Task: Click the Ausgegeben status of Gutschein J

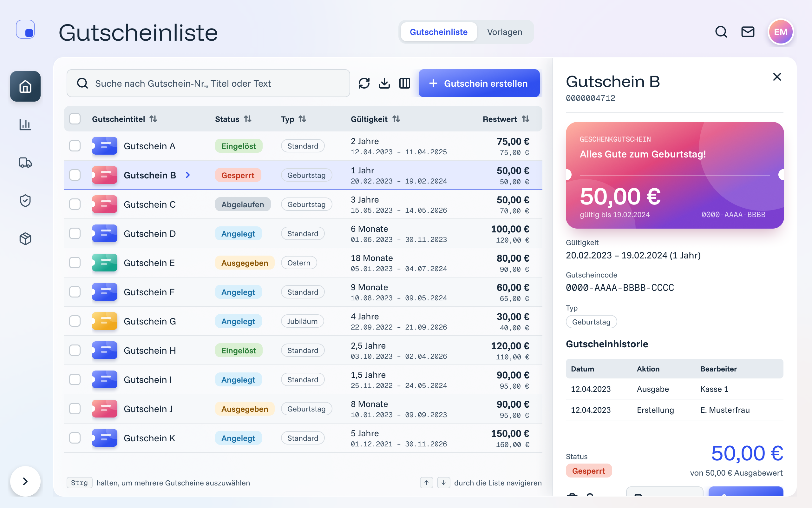Action: tap(245, 409)
